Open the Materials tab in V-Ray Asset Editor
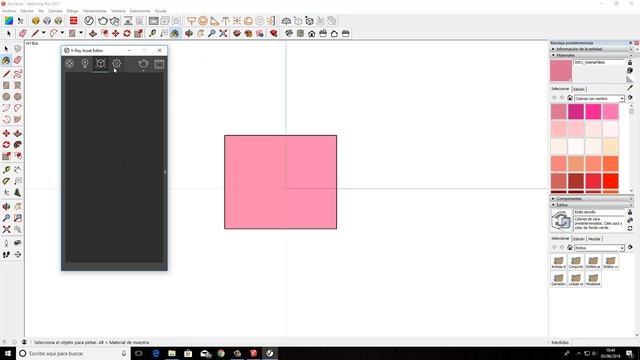This screenshot has width=640, height=360. click(x=69, y=63)
